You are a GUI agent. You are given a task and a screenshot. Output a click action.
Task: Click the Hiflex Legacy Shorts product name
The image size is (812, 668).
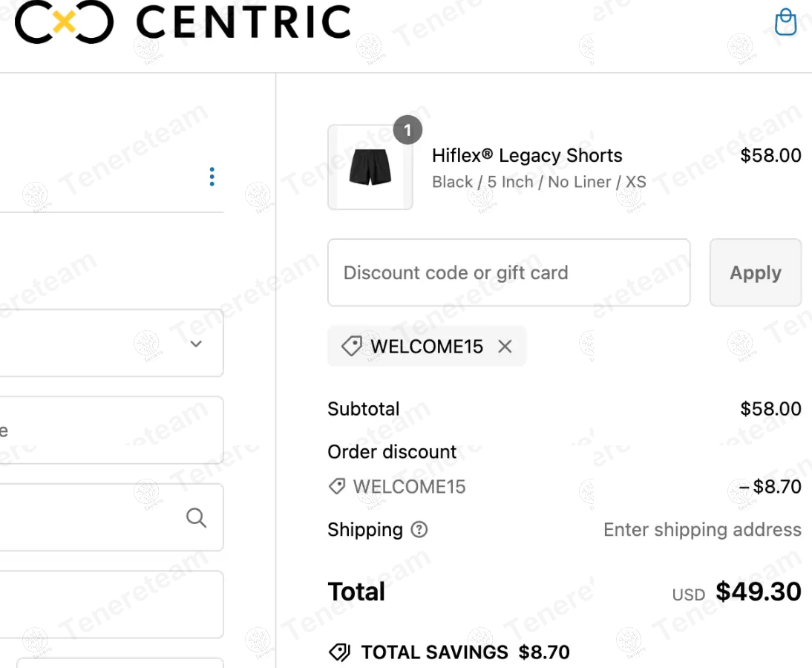coord(527,155)
